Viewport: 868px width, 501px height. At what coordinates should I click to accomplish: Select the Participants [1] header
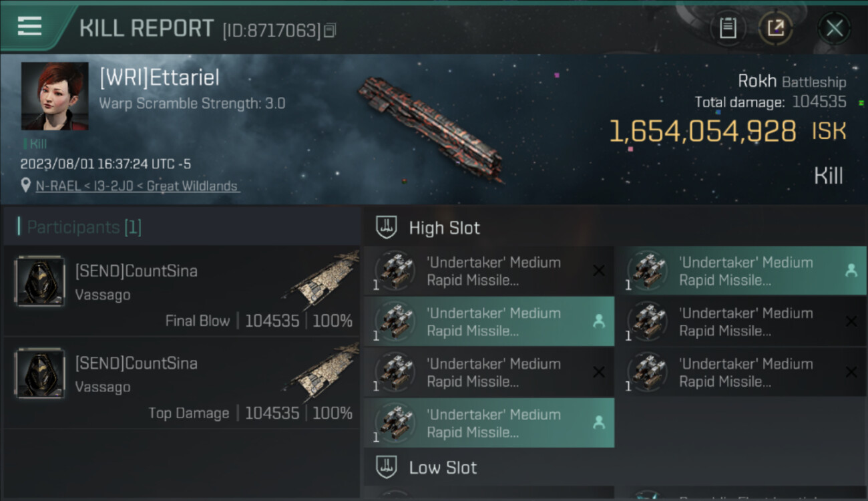[x=84, y=227]
